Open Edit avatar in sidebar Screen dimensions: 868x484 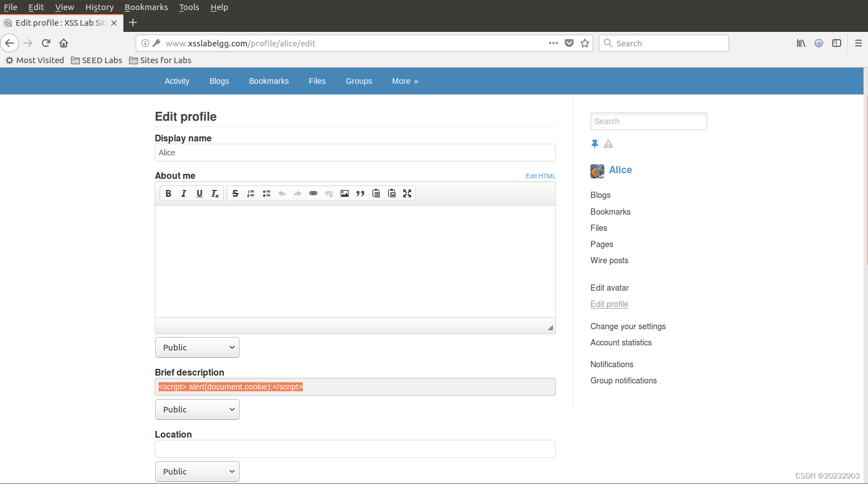tap(609, 288)
